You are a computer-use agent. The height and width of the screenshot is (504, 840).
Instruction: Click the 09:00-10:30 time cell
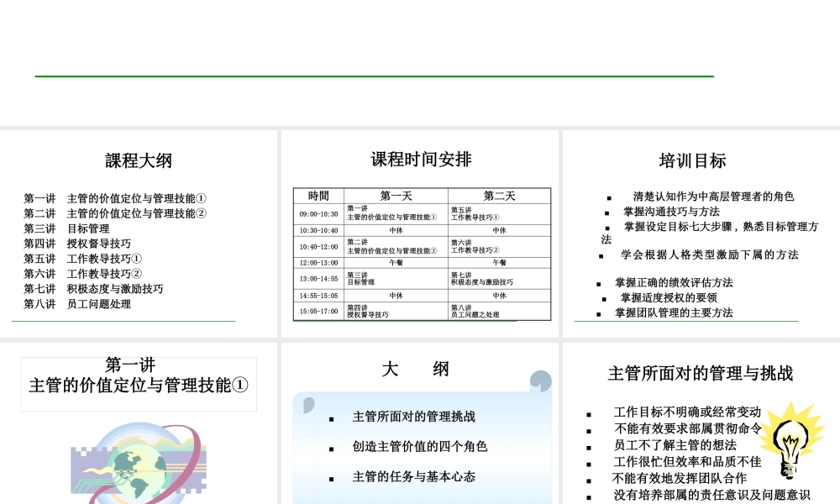(318, 214)
